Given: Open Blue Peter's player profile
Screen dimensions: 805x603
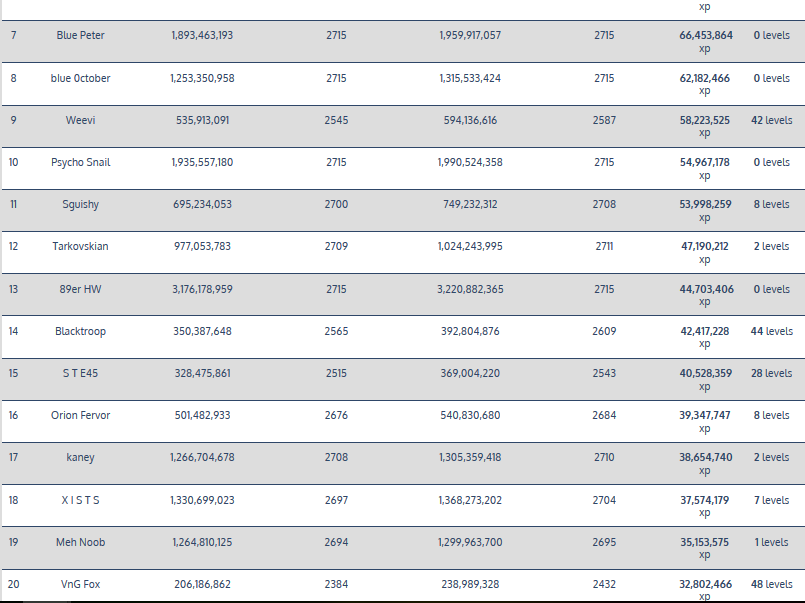Looking at the screenshot, I should 80,35.
